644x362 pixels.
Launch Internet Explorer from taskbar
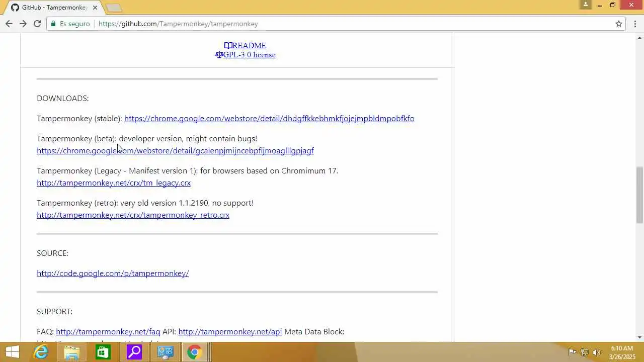pos(41,352)
